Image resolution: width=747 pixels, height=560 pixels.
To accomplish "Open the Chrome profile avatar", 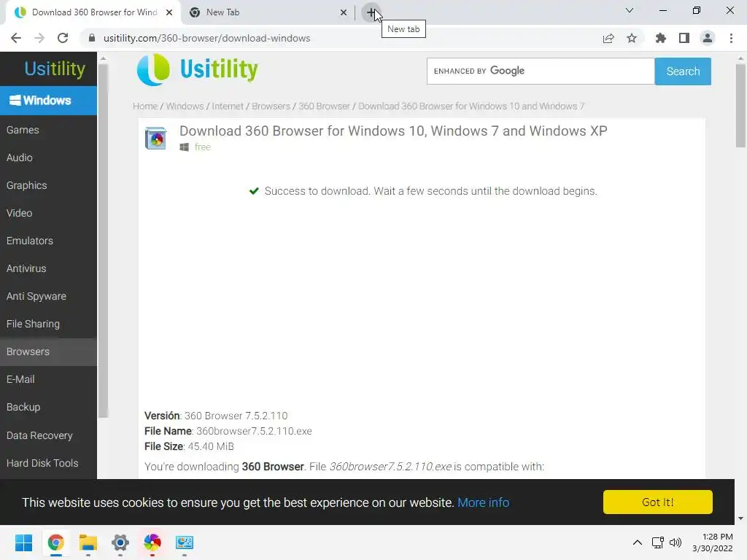I will point(708,38).
